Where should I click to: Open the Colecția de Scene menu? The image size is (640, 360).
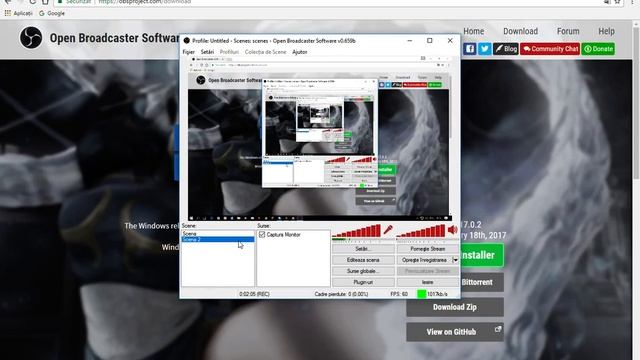265,52
